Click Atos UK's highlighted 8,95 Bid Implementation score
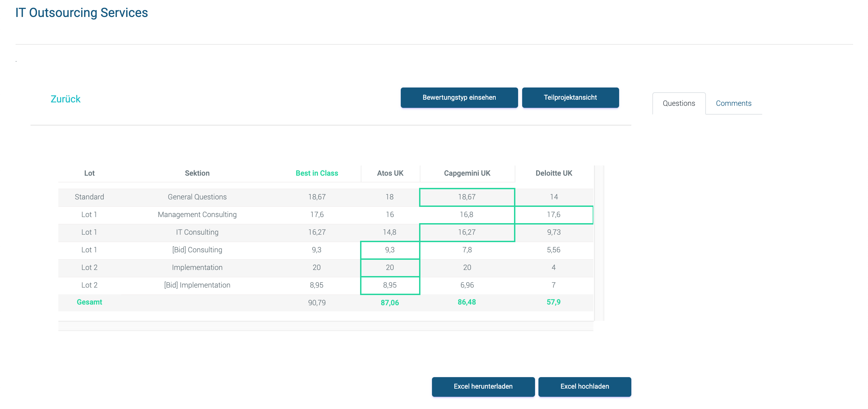Screen dimensions: 868x409 coord(390,285)
